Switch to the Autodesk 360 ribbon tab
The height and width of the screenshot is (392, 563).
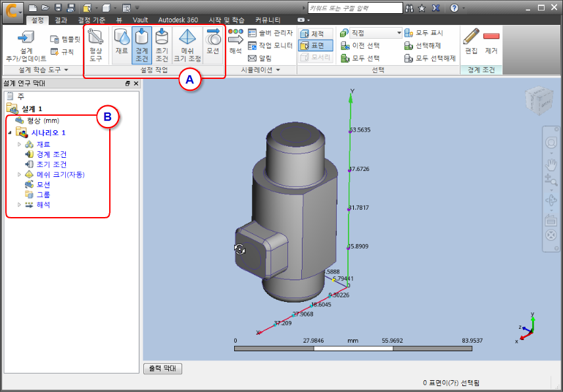(x=178, y=20)
